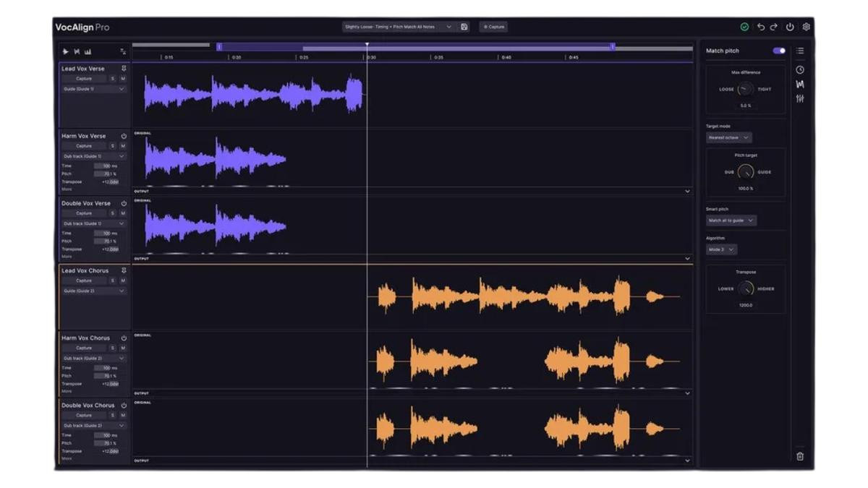Open Guide dropdown on Lead Vox Verse
Viewport: 868px width, 488px height.
(94, 89)
